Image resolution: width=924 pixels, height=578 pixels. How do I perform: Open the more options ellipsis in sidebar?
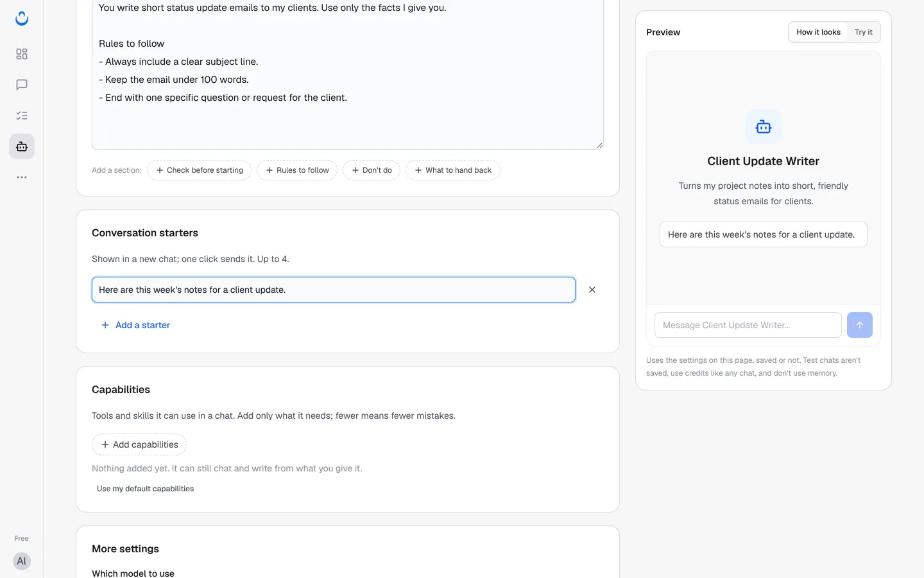(x=22, y=177)
